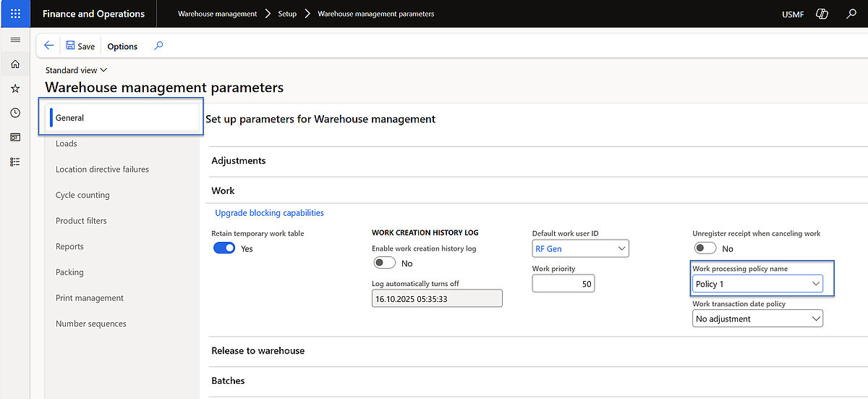Click the top-right search magnifier icon
Image resolution: width=868 pixels, height=399 pixels.
[851, 14]
